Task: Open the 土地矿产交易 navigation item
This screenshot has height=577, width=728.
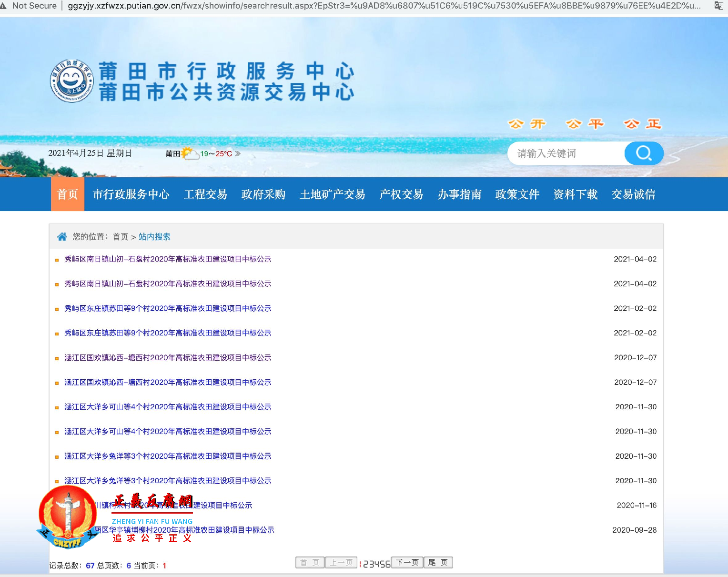Action: click(x=332, y=194)
